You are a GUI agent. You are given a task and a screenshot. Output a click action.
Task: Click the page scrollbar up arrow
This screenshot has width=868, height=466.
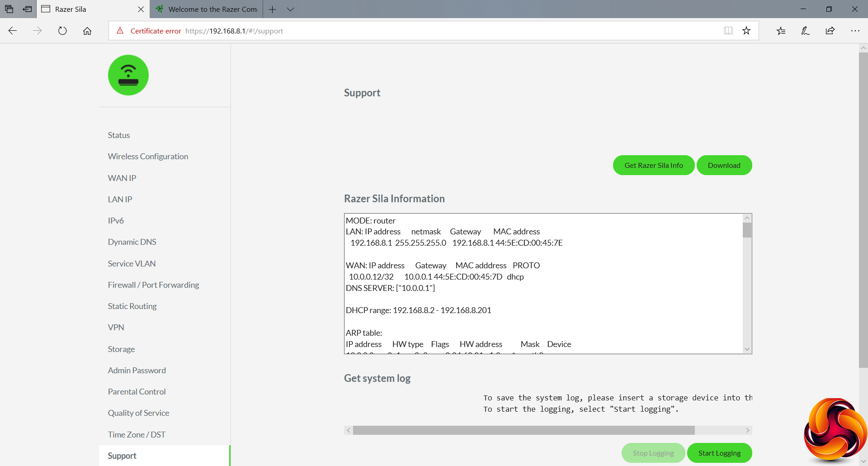[x=863, y=48]
